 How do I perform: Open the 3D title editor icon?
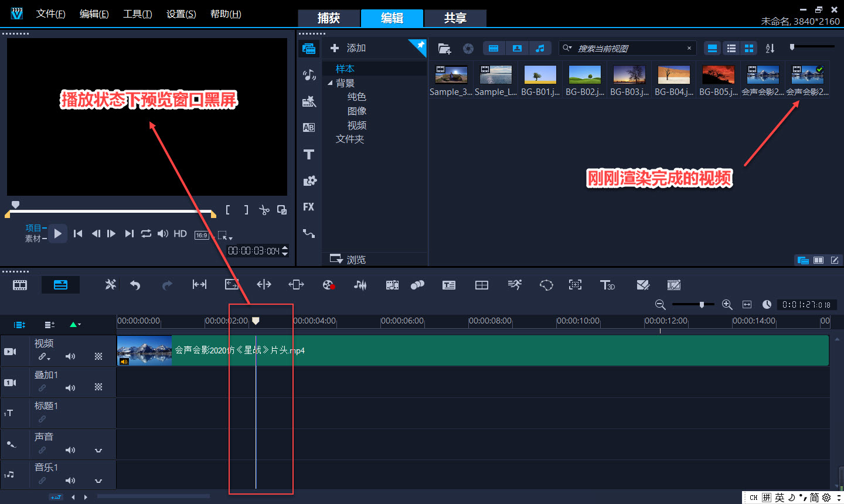pyautogui.click(x=607, y=285)
